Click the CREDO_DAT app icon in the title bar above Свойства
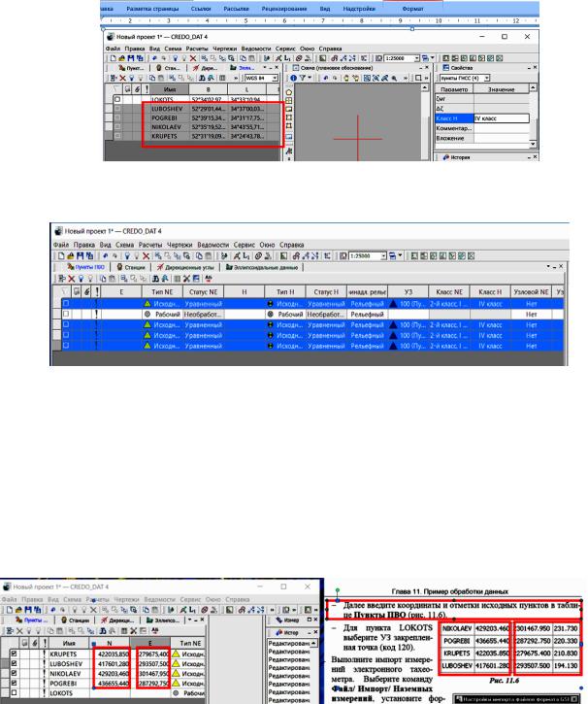588x704 pixels. [x=111, y=36]
